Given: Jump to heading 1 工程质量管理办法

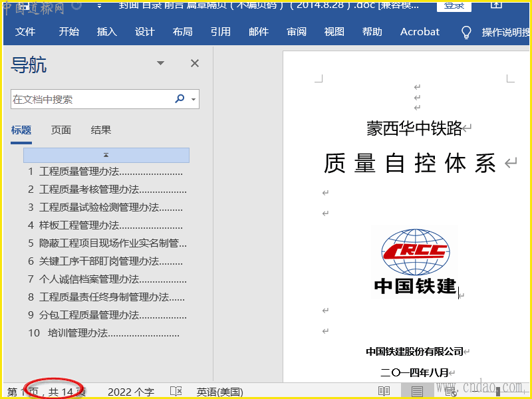Looking at the screenshot, I should (x=106, y=172).
